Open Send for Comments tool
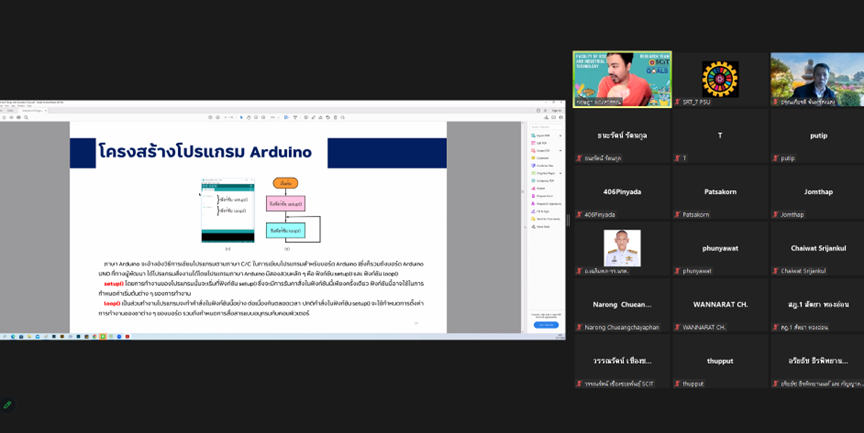The width and height of the screenshot is (864, 433). [544, 219]
